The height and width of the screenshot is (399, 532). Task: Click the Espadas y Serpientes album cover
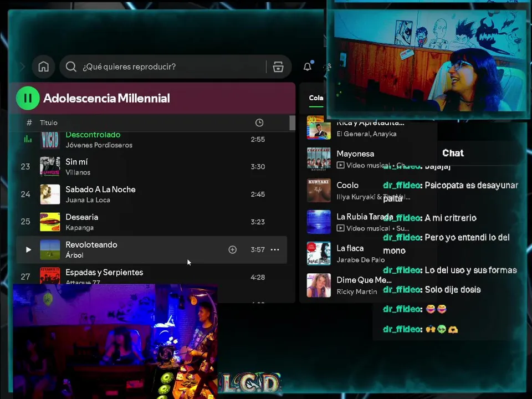[50, 276]
